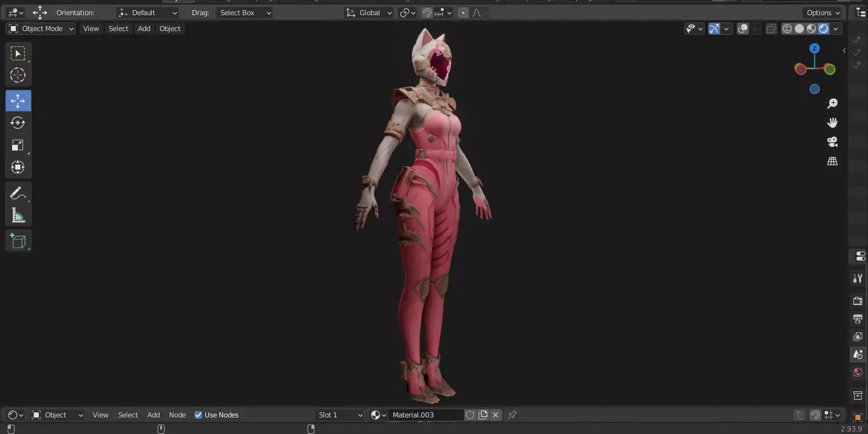Activate the Scale tool

[18, 146]
